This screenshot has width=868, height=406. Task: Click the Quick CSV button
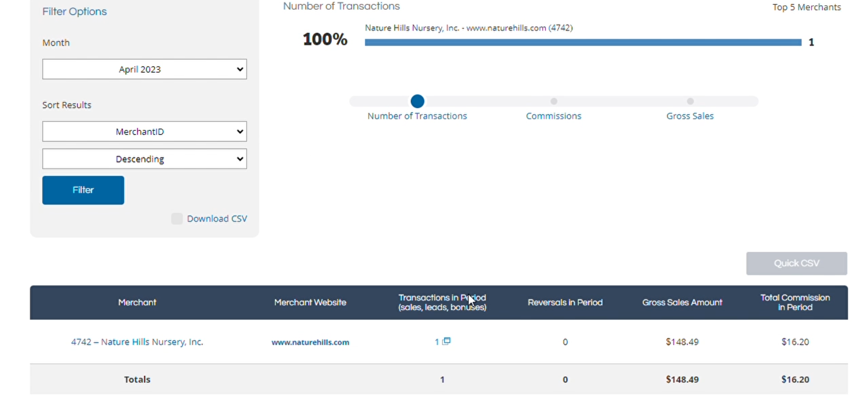pos(797,263)
